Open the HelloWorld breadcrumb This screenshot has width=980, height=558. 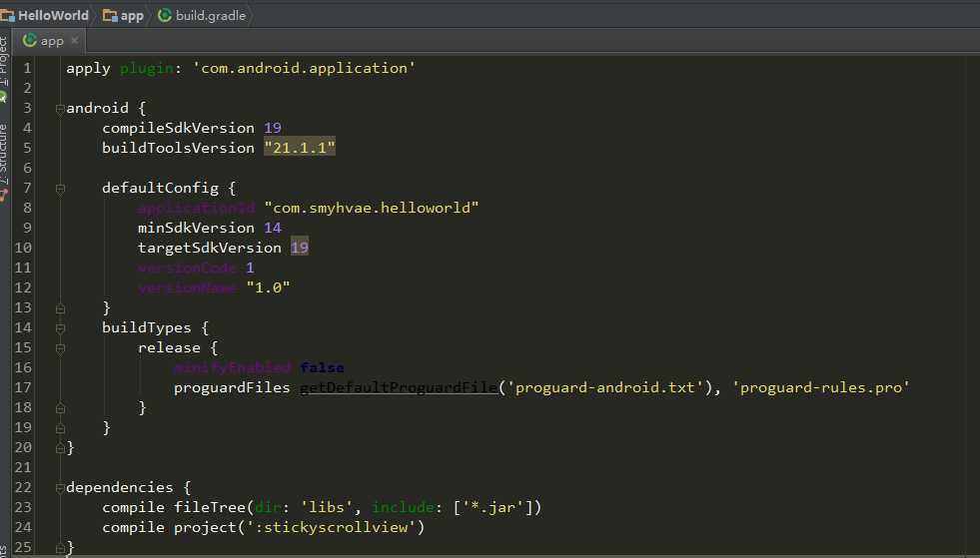pos(44,15)
